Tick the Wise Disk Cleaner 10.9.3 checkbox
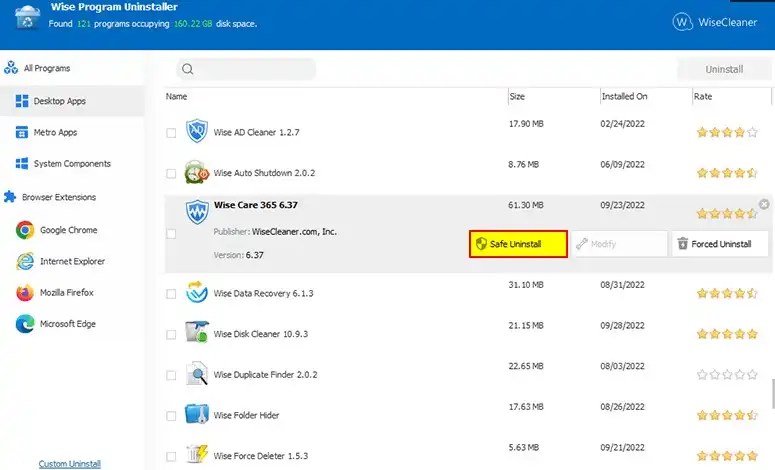The height and width of the screenshot is (470, 775). [171, 335]
